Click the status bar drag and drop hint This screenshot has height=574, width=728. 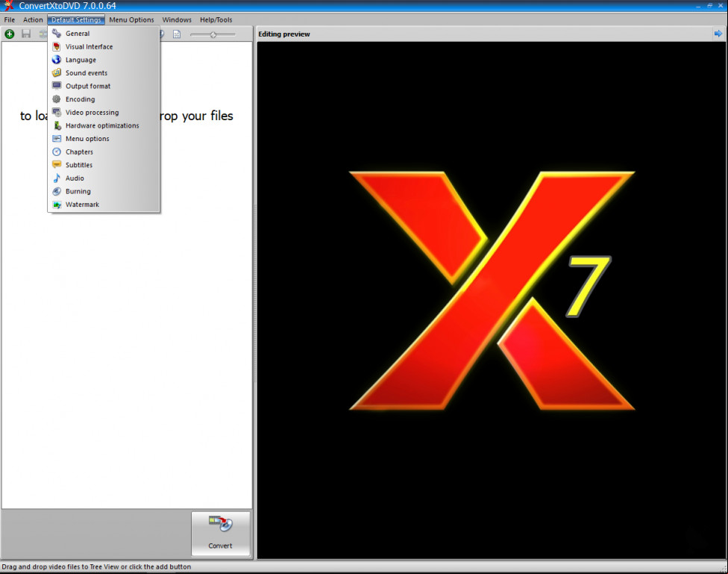coord(96,567)
